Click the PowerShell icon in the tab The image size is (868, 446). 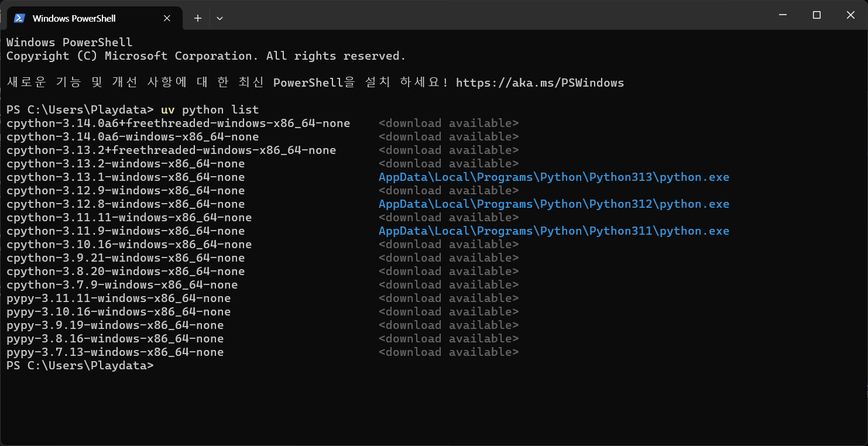(19, 18)
